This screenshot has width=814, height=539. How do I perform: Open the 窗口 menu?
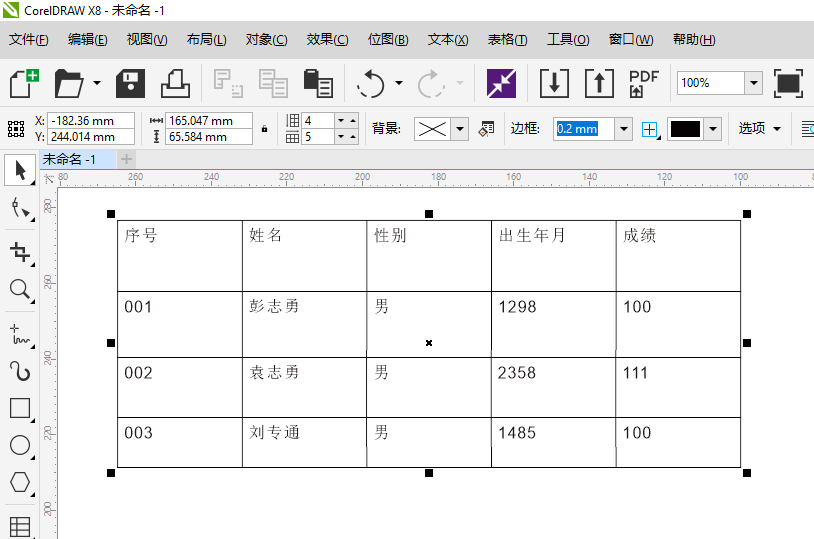631,39
